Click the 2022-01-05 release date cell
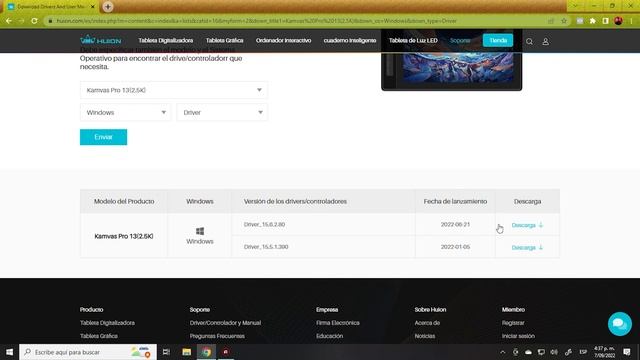 [x=455, y=247]
